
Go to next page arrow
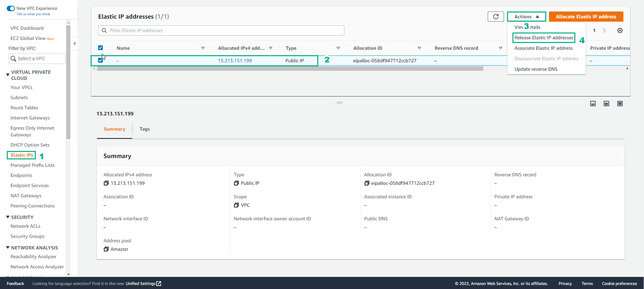click(604, 30)
